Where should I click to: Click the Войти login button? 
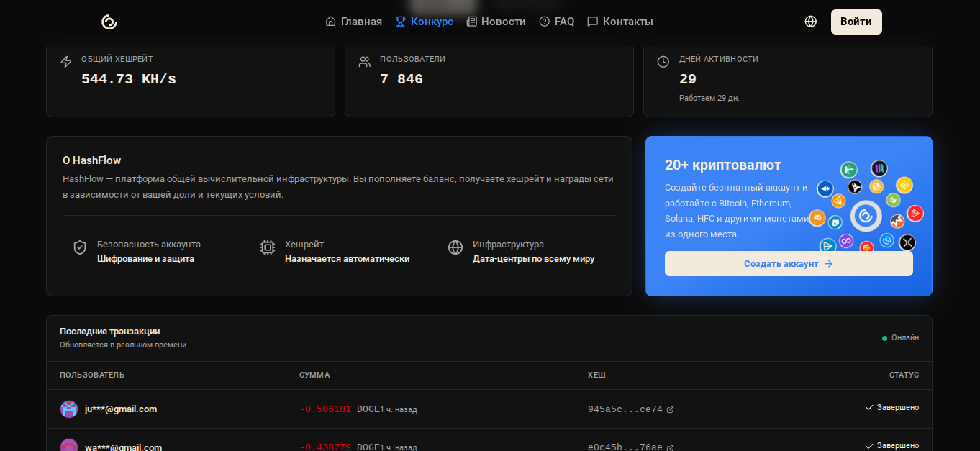tap(856, 22)
